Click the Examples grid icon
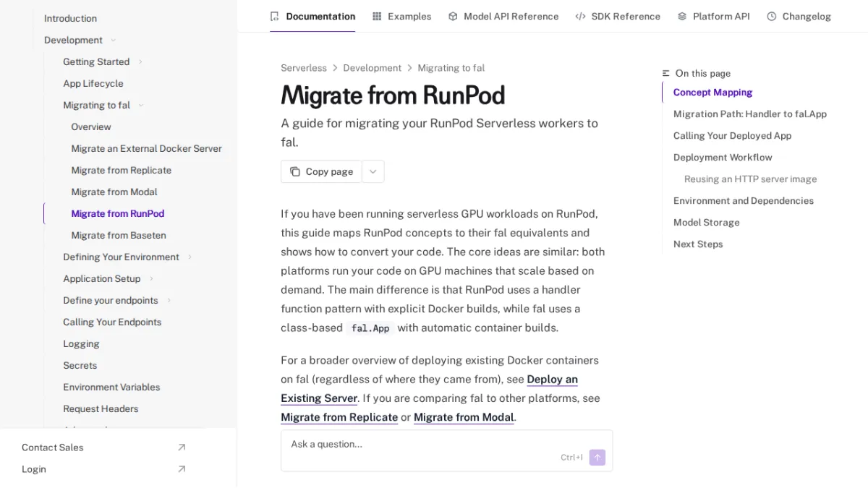This screenshot has width=868, height=488. pyautogui.click(x=377, y=16)
